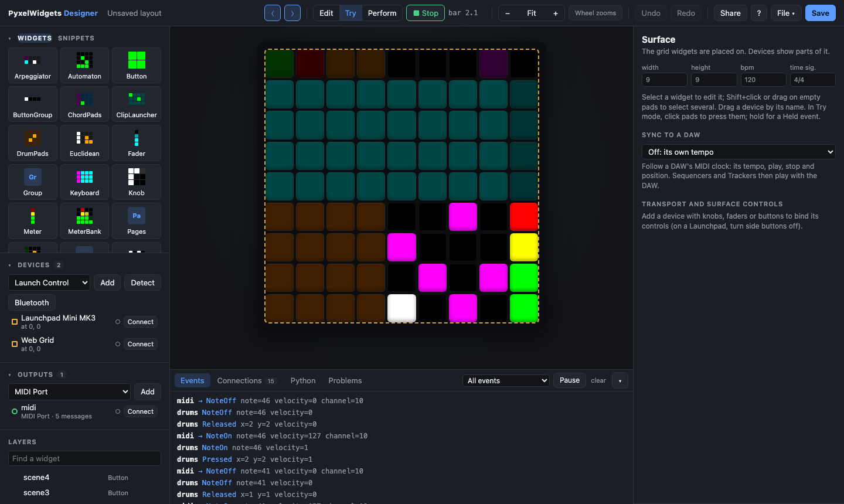Open the Problems tab
The image size is (844, 504).
[x=345, y=380]
